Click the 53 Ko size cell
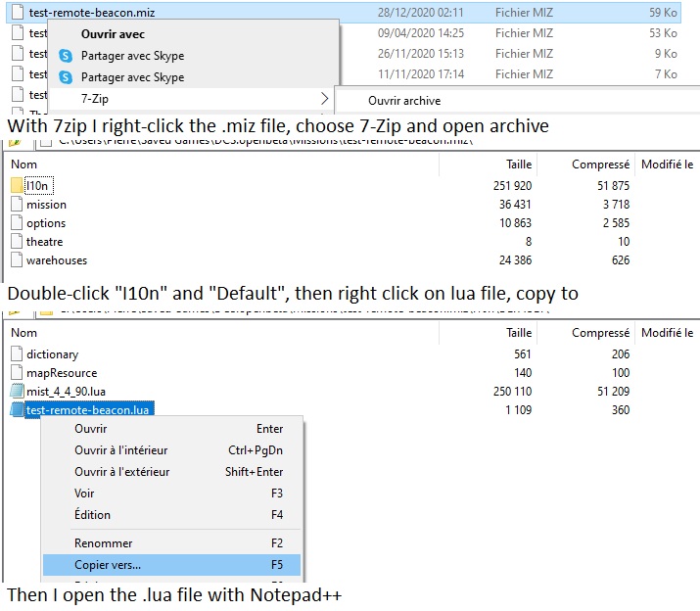The image size is (700, 611). 663,33
